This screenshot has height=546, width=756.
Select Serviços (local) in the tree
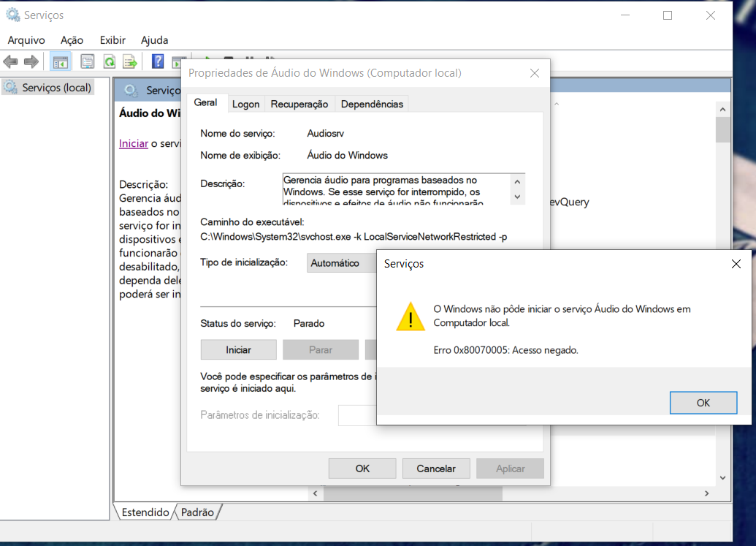[56, 87]
